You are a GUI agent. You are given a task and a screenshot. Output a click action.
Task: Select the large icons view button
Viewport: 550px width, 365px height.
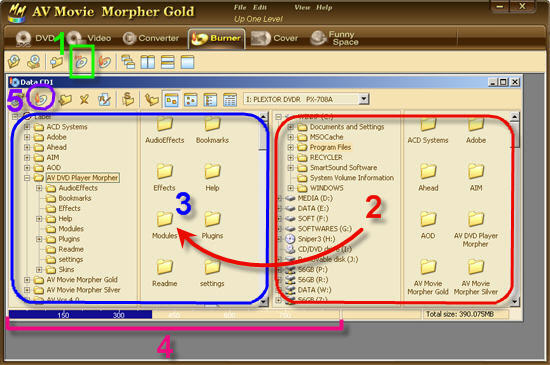(172, 100)
